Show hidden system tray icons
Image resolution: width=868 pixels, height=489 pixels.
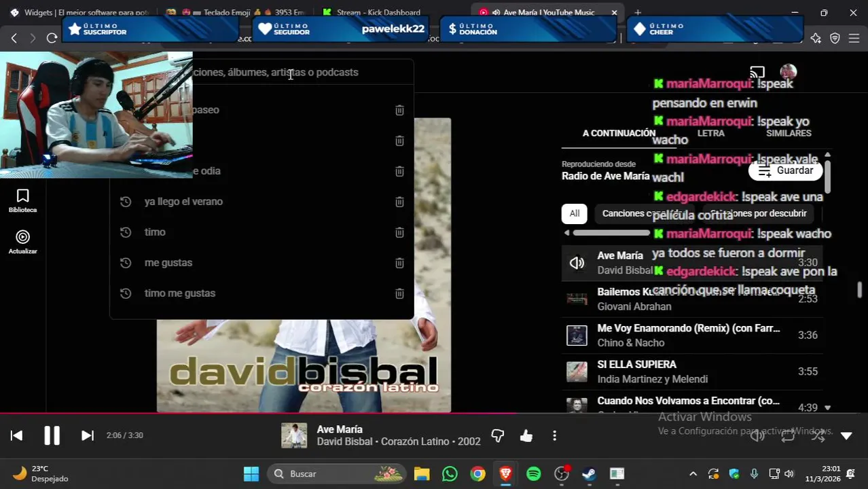pos(693,474)
